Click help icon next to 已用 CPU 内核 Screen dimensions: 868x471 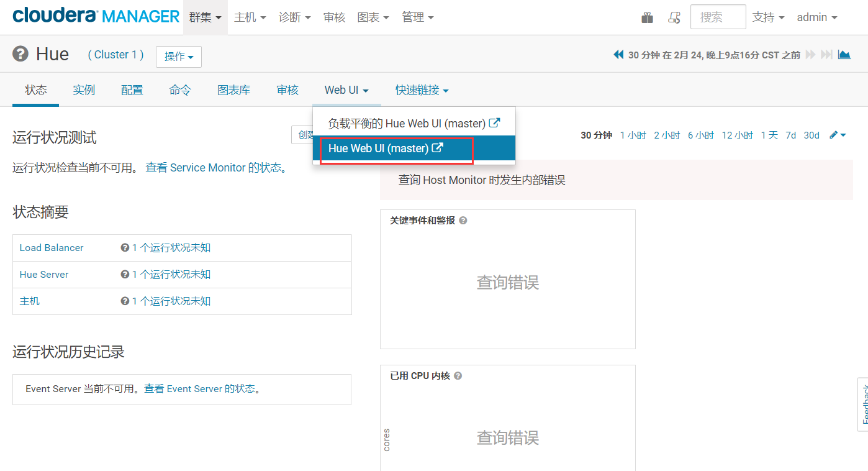tap(458, 376)
